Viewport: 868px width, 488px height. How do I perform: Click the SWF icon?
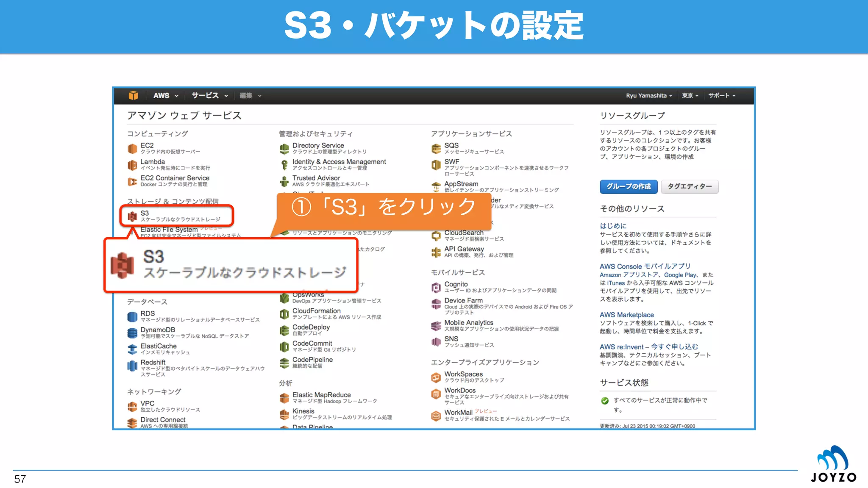pyautogui.click(x=436, y=165)
